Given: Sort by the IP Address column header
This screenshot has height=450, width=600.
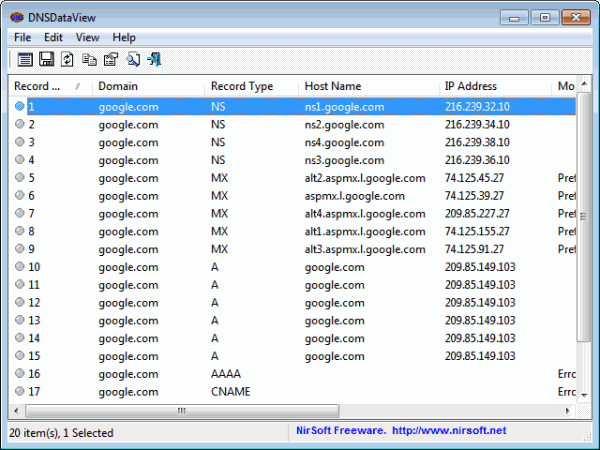Looking at the screenshot, I should click(x=495, y=86).
